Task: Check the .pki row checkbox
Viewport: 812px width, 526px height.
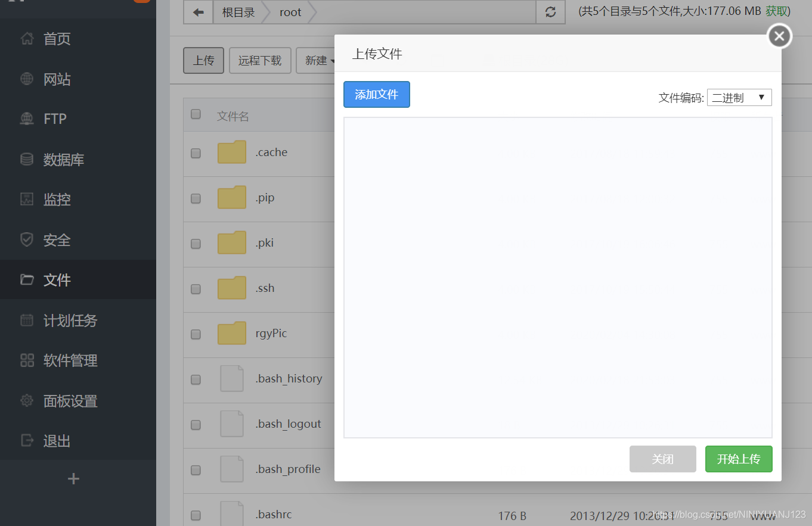Action: pos(196,244)
